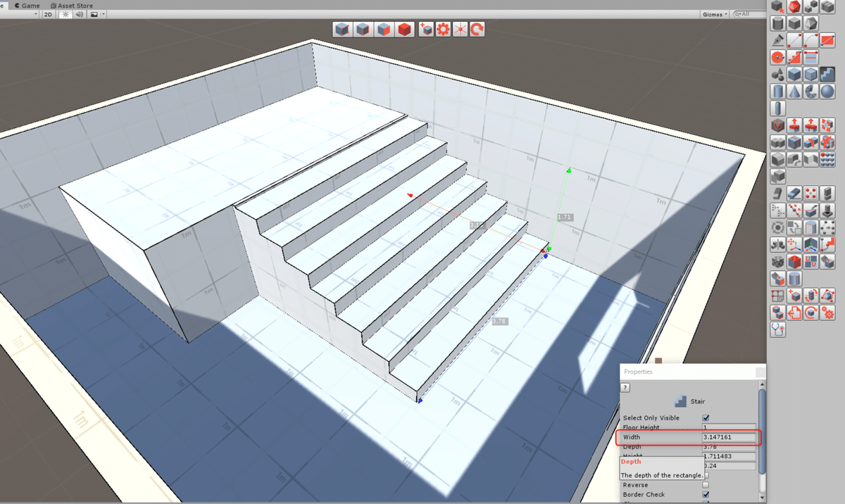Click the red circular arrow in scene overlay
845x504 pixels.
pyautogui.click(x=477, y=30)
